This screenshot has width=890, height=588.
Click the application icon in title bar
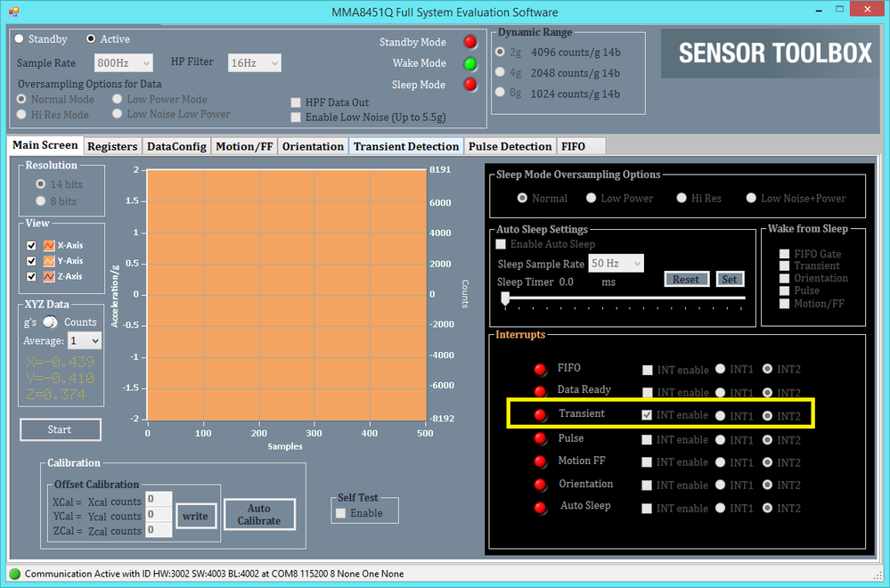pyautogui.click(x=13, y=12)
